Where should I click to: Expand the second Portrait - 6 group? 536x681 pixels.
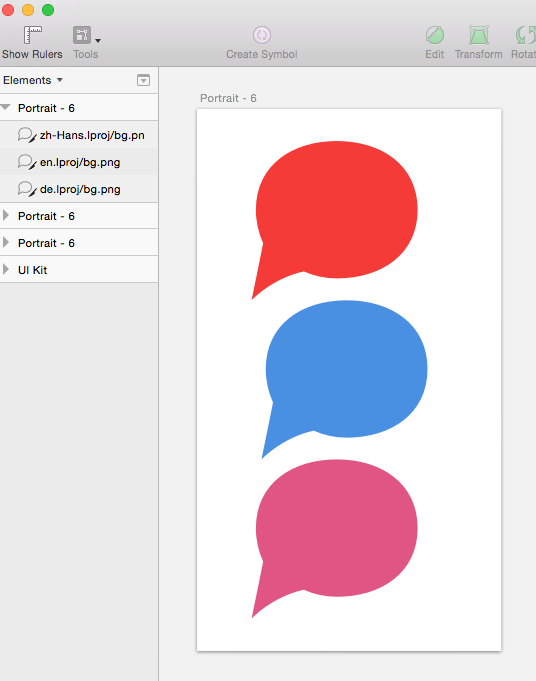pos(6,215)
